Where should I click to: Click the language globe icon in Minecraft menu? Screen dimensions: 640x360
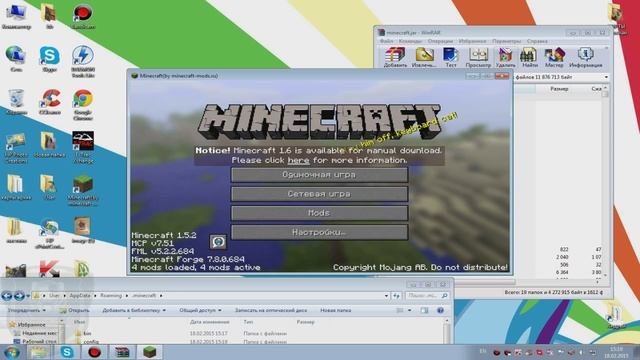(218, 242)
